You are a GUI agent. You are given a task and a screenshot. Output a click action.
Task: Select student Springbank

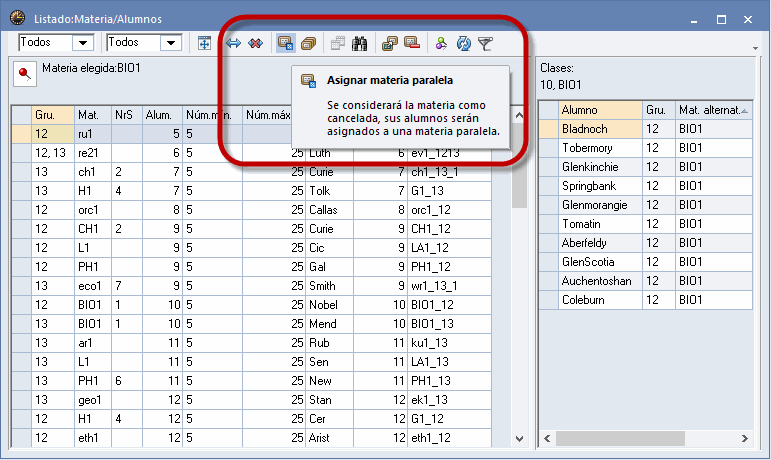[600, 186]
